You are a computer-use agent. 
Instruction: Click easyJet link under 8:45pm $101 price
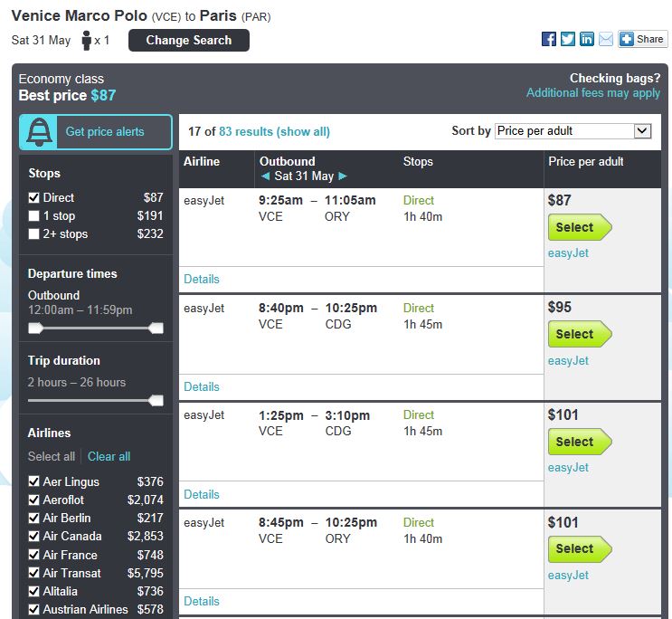[x=568, y=576]
